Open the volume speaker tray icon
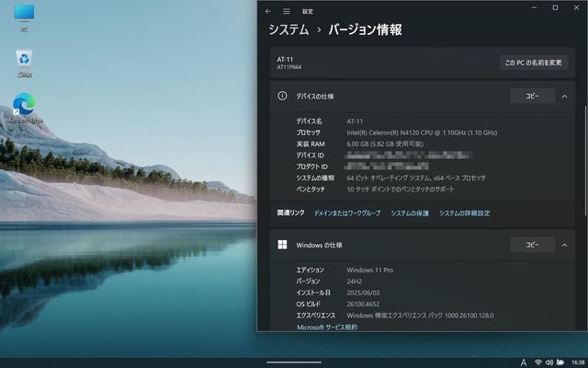The width and height of the screenshot is (588, 368). [x=549, y=362]
